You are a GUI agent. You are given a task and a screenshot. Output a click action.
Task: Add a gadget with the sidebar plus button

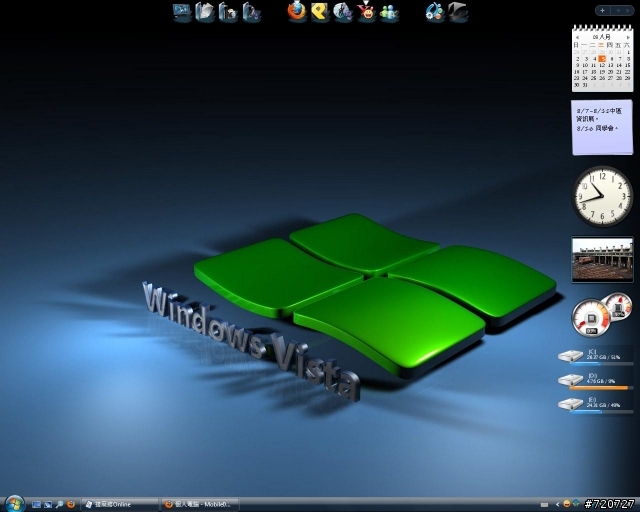(x=602, y=11)
